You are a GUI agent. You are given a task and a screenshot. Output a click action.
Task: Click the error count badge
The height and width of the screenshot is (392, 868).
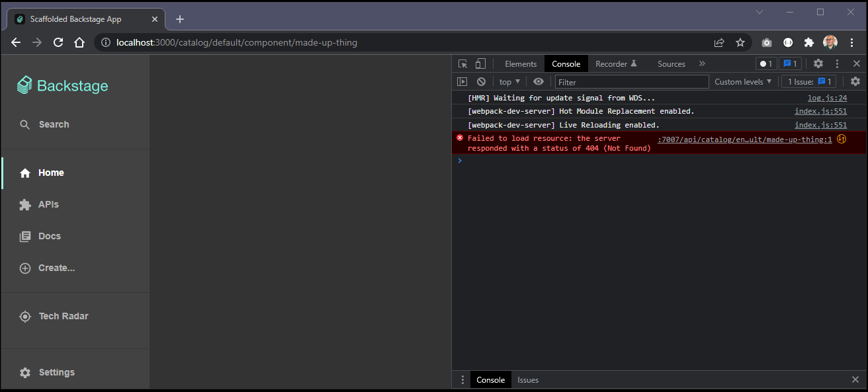pyautogui.click(x=766, y=64)
